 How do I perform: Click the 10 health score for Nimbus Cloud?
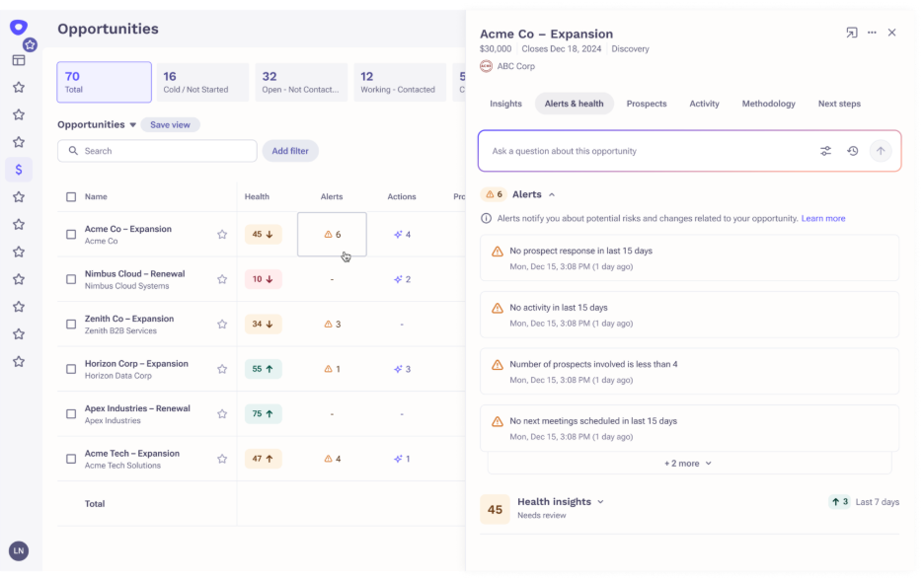[263, 279]
